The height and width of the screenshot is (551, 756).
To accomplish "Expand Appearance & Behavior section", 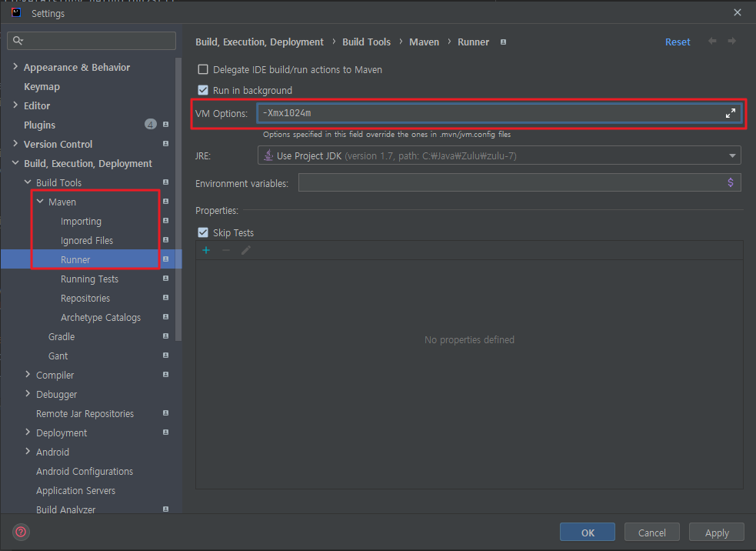I will coord(15,67).
